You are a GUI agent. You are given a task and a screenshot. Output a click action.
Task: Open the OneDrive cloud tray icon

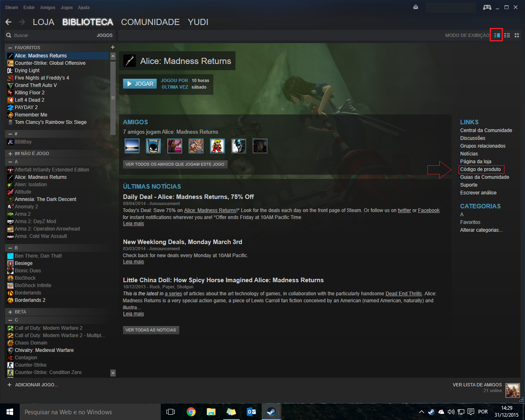tap(441, 412)
